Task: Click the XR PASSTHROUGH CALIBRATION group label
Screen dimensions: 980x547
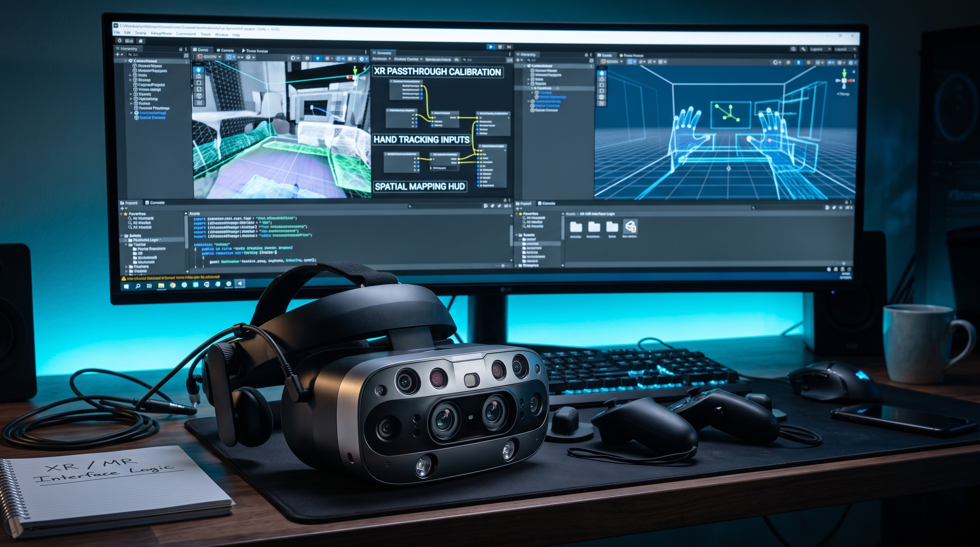Action: tap(438, 72)
